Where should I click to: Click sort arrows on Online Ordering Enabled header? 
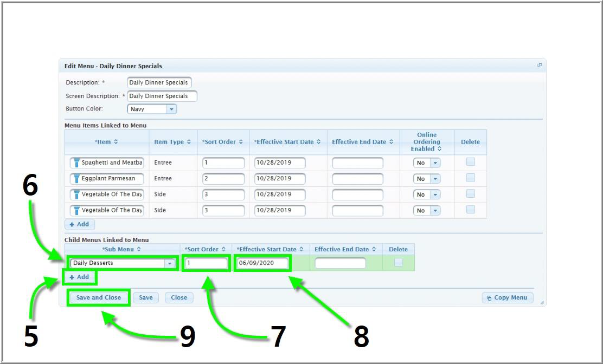click(439, 149)
